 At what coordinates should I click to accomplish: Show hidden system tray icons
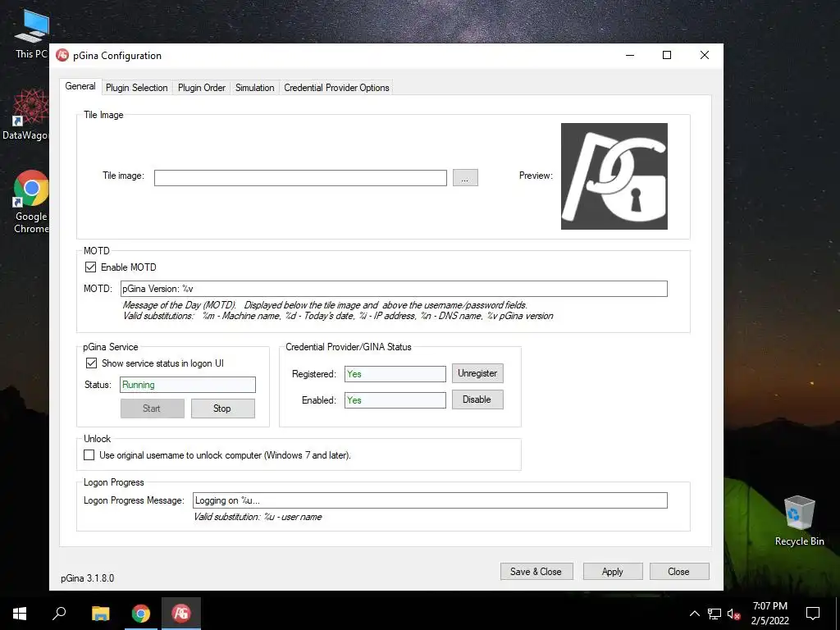pos(694,614)
